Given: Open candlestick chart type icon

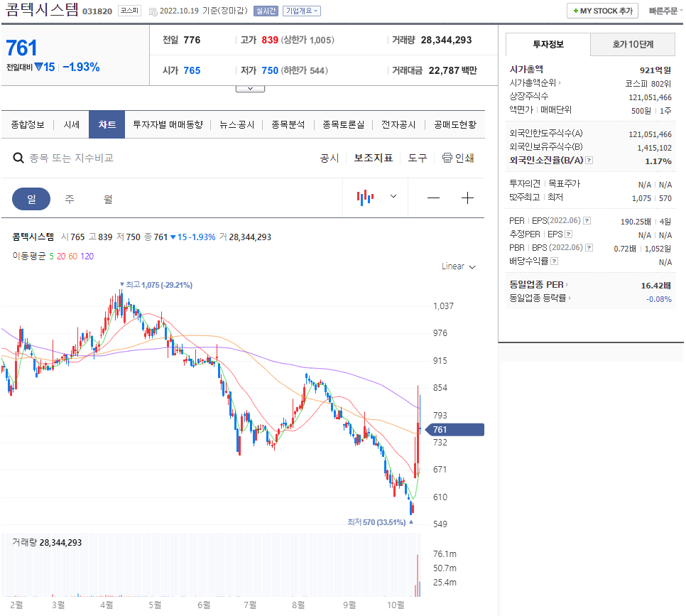Looking at the screenshot, I should coord(365,198).
